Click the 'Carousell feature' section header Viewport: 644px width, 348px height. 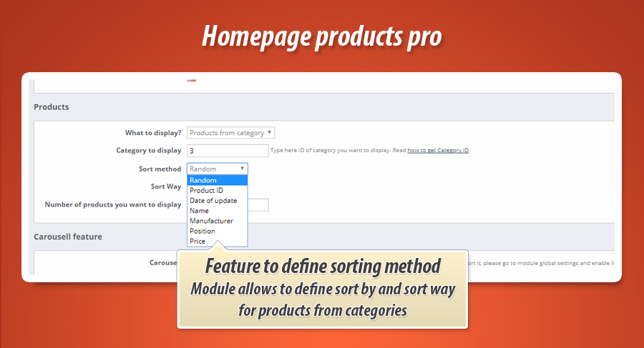[69, 236]
